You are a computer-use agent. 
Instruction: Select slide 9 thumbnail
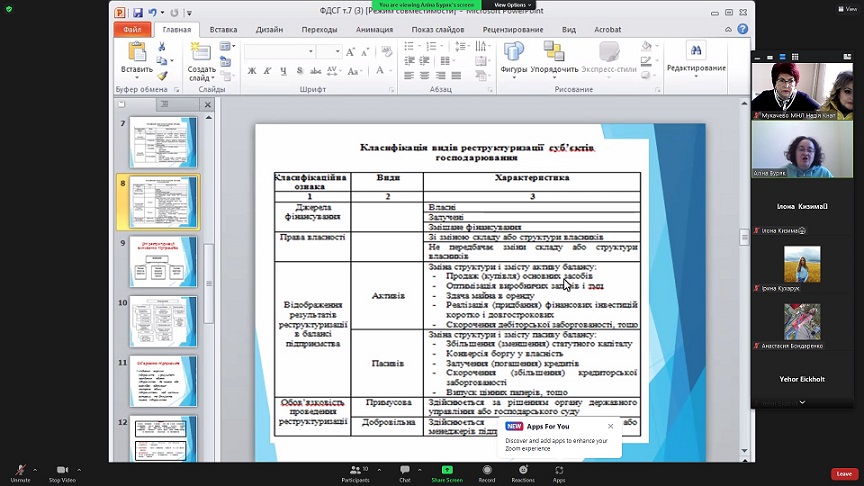163,262
